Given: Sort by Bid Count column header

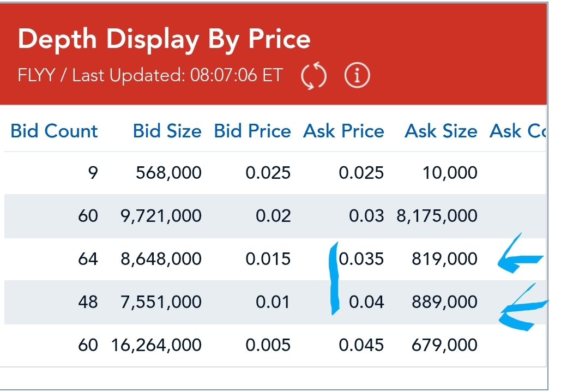Looking at the screenshot, I should (54, 131).
